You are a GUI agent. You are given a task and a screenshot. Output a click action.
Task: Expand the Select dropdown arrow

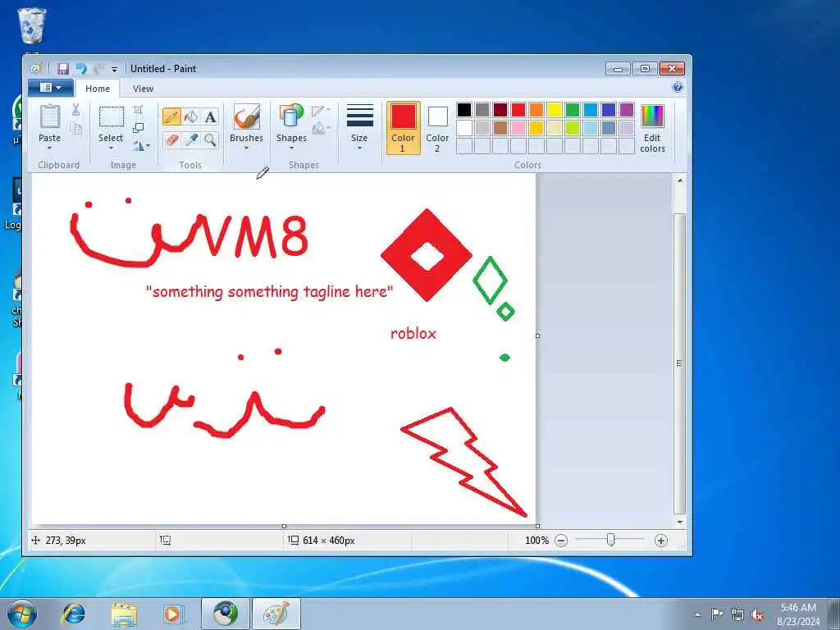point(111,148)
